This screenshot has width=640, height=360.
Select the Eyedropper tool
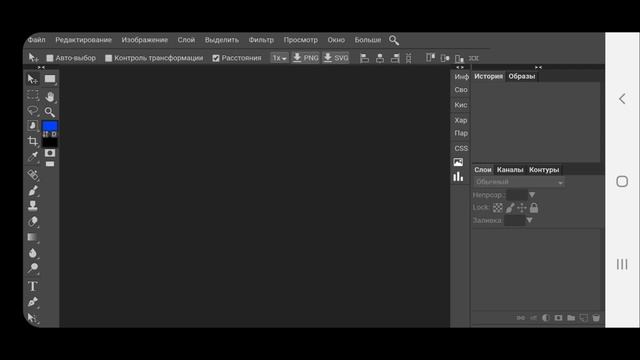(33, 156)
